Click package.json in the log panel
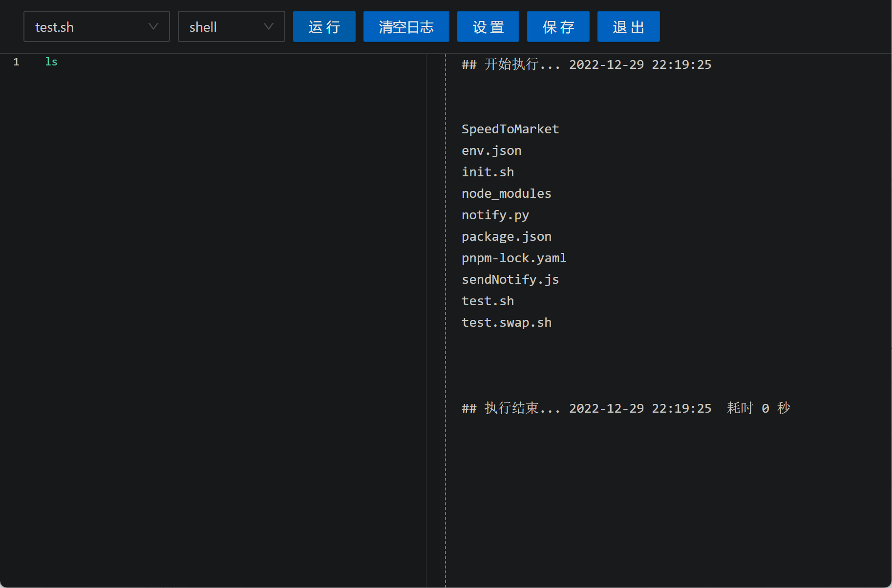This screenshot has height=588, width=892. point(506,236)
